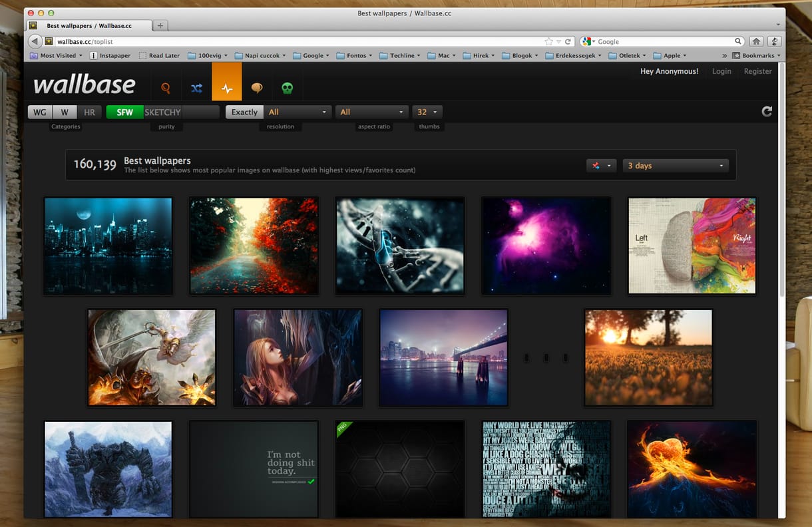Screen dimensions: 812x527
Task: Toggle the WG category filter
Action: point(40,112)
